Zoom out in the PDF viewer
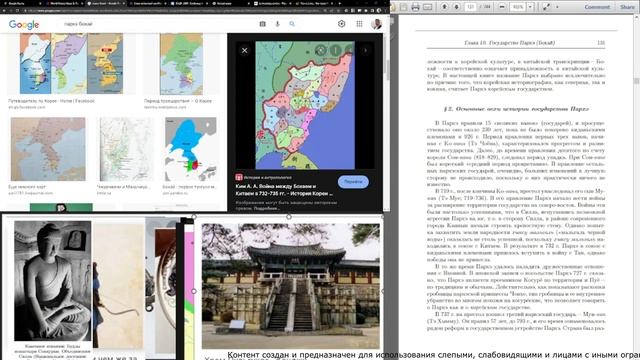640x360 pixels. pyautogui.click(x=502, y=7)
